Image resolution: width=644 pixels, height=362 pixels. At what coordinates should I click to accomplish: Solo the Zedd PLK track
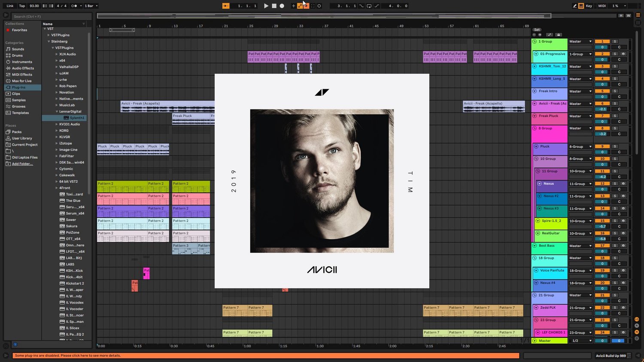pyautogui.click(x=615, y=308)
